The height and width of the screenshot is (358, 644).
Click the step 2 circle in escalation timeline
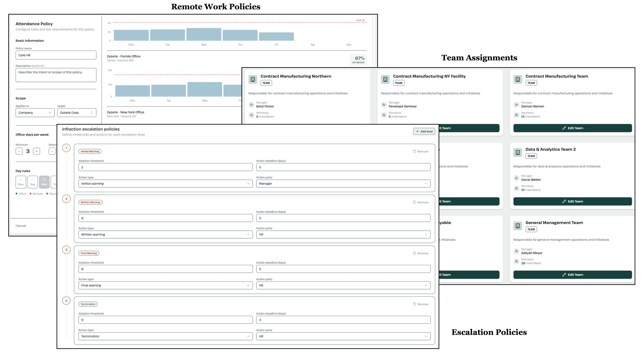66,199
